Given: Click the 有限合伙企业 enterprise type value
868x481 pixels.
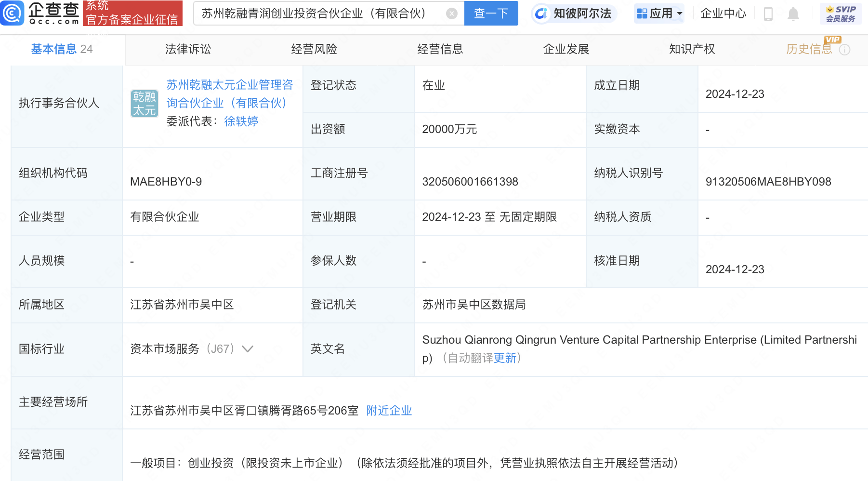Looking at the screenshot, I should pyautogui.click(x=165, y=217).
